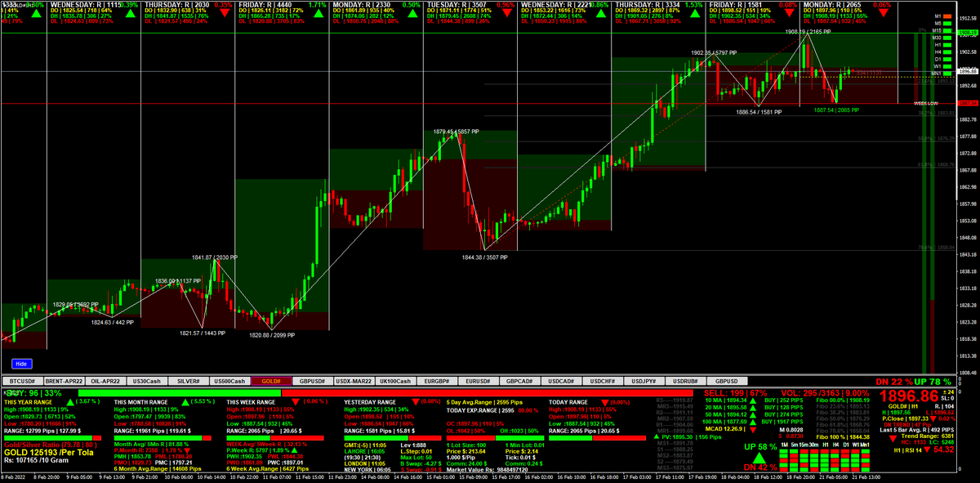Click the 'GOLD 125193 /Per Tola' text
This screenshot has width=980, height=483.
49,453
